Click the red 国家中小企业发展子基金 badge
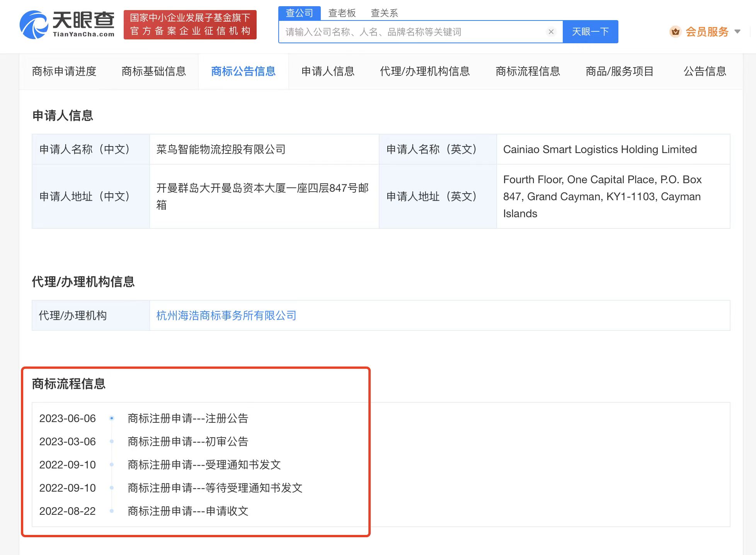Viewport: 756px width, 555px height. pos(190,25)
